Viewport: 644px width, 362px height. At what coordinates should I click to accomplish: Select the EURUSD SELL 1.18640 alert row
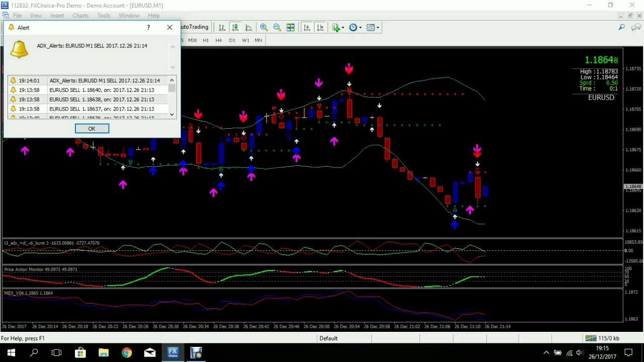(x=88, y=90)
